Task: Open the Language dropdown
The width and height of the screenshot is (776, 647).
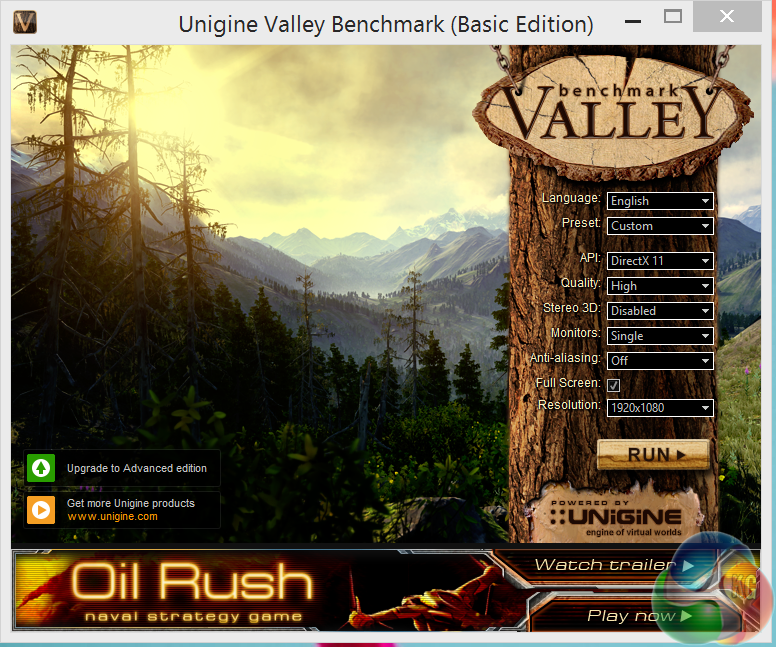Action: [660, 201]
